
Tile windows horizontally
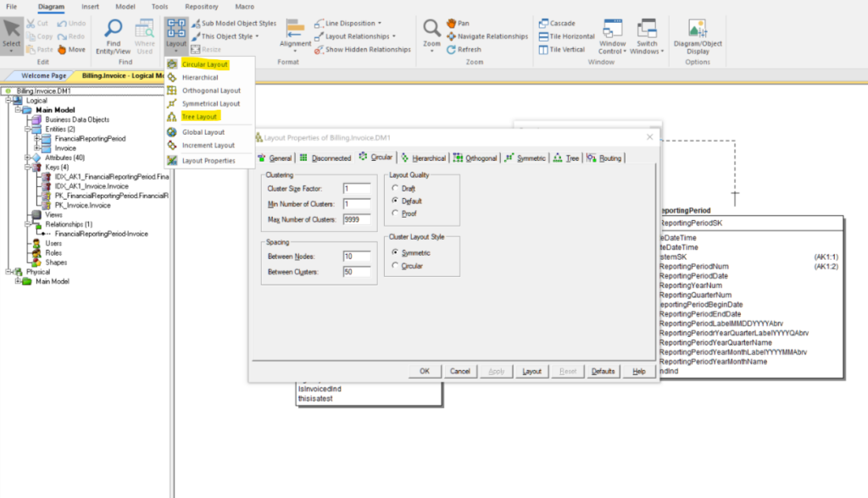pos(567,36)
